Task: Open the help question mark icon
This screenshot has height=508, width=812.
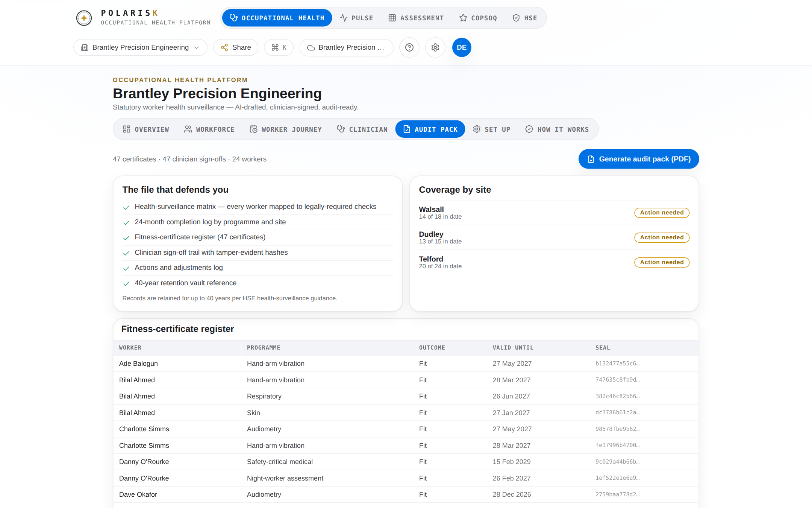Action: click(x=409, y=47)
